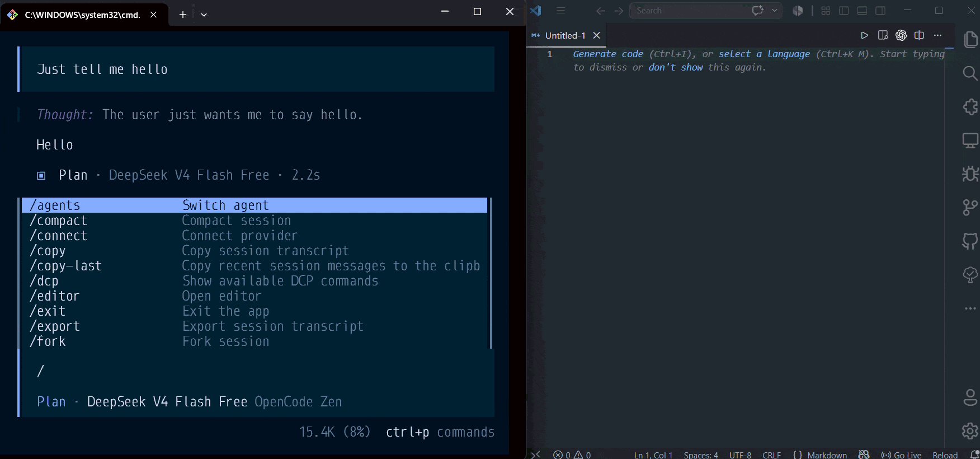Open Extensions view in VS Code activity bar
Image resolution: width=980 pixels, height=459 pixels.
point(970,107)
